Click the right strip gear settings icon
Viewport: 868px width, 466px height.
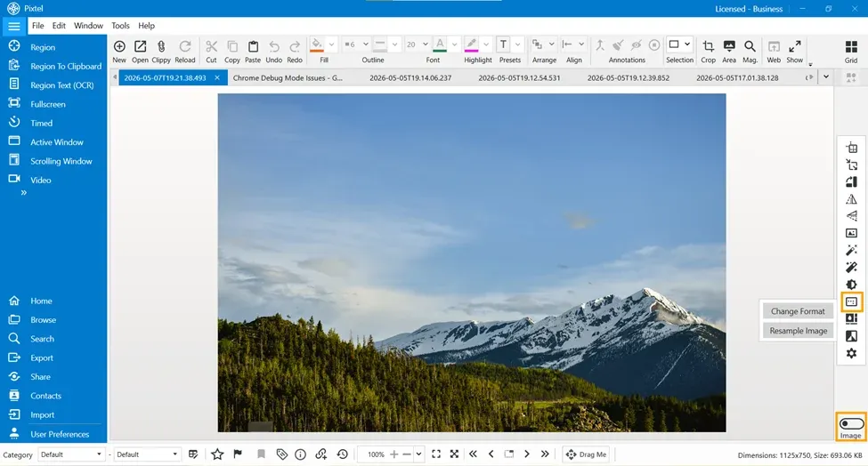851,353
